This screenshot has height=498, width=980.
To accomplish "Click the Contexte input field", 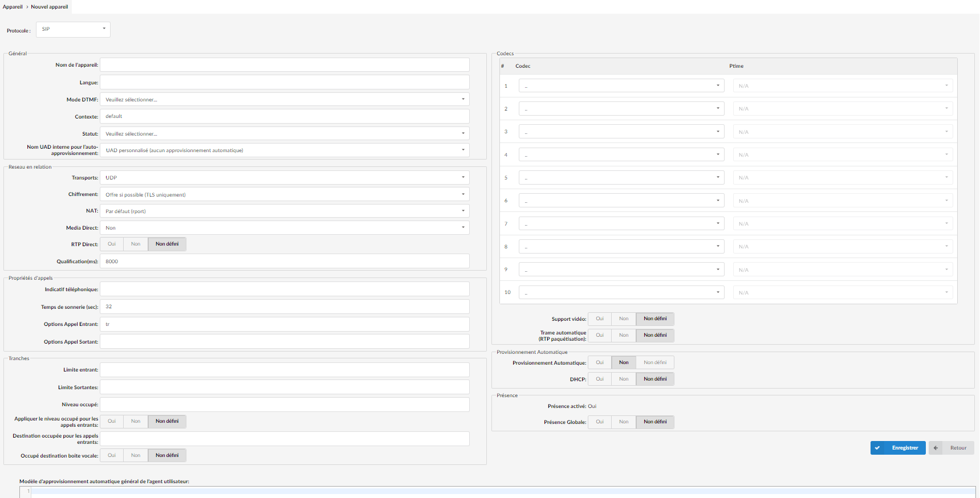I will point(284,116).
